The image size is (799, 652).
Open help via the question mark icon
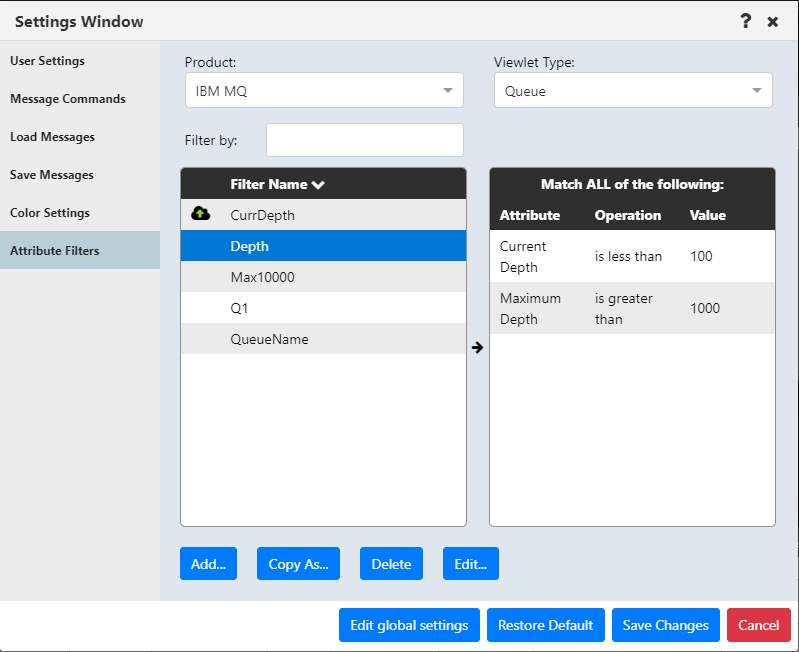coord(745,21)
